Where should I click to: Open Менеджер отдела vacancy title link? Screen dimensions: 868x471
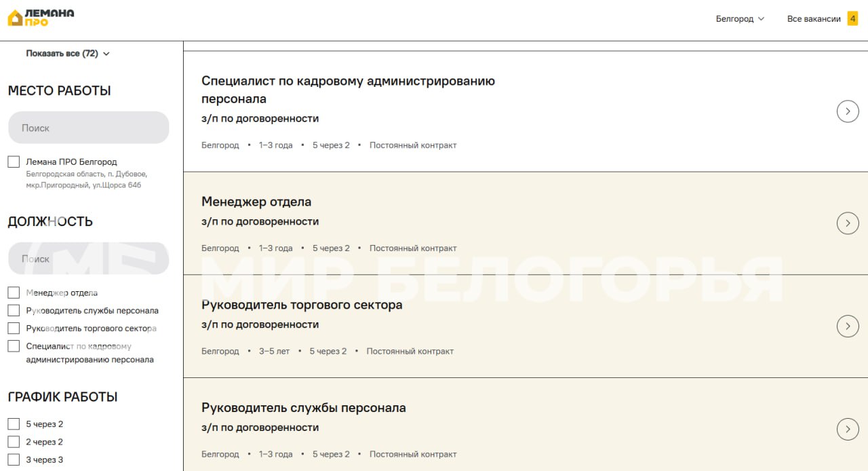(x=256, y=202)
